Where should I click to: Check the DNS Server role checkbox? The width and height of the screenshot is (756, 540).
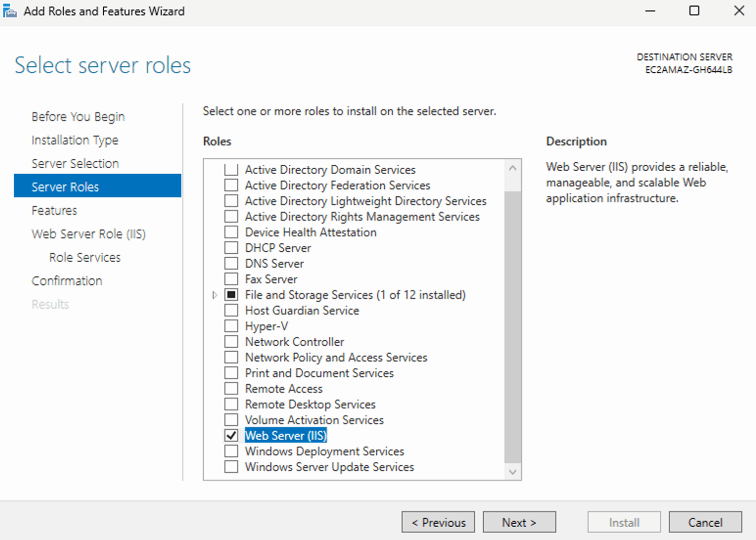[x=231, y=264]
